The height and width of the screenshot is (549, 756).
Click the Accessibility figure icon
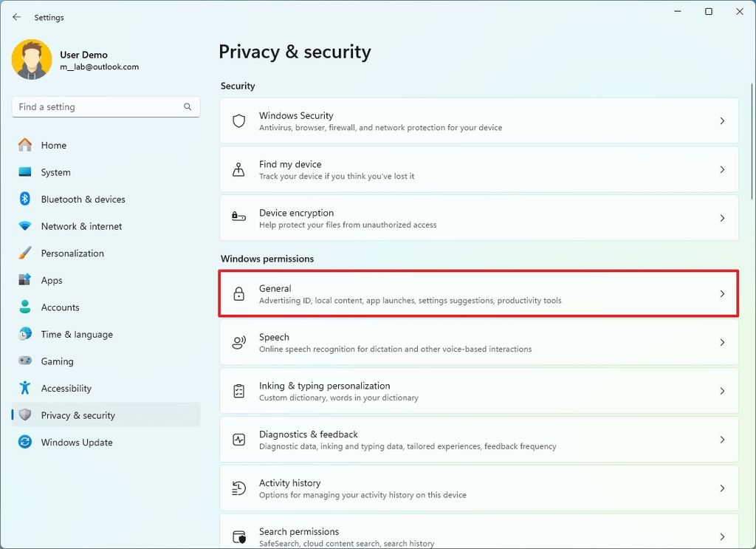click(x=25, y=388)
